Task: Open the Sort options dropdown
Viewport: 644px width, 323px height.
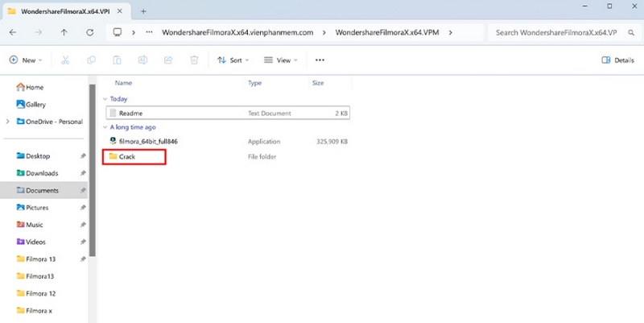Action: point(233,60)
